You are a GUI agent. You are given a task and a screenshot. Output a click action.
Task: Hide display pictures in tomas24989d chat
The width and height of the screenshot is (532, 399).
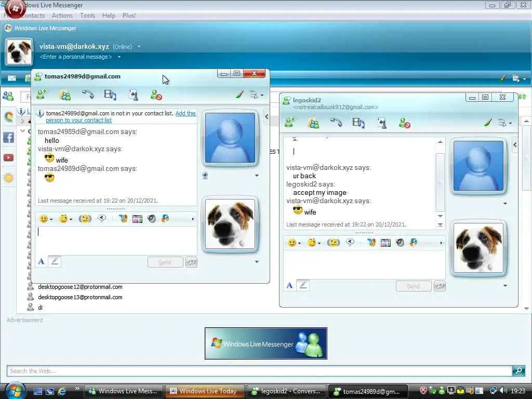click(x=267, y=117)
